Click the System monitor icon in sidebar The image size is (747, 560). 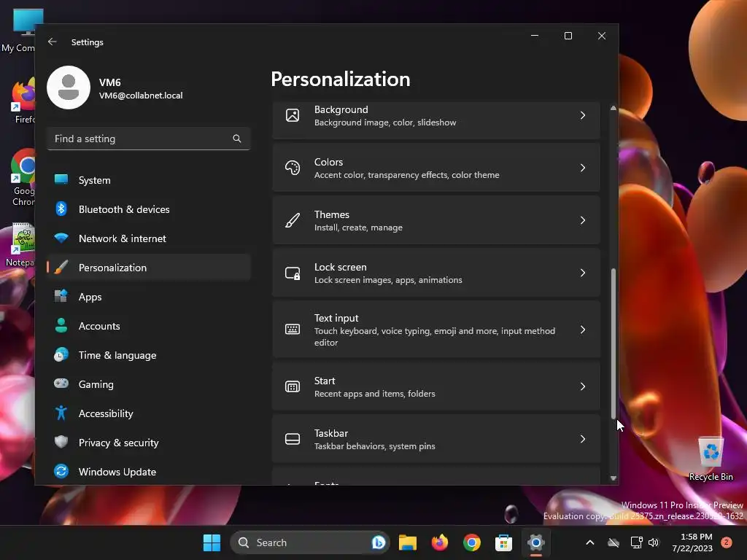[61, 179]
